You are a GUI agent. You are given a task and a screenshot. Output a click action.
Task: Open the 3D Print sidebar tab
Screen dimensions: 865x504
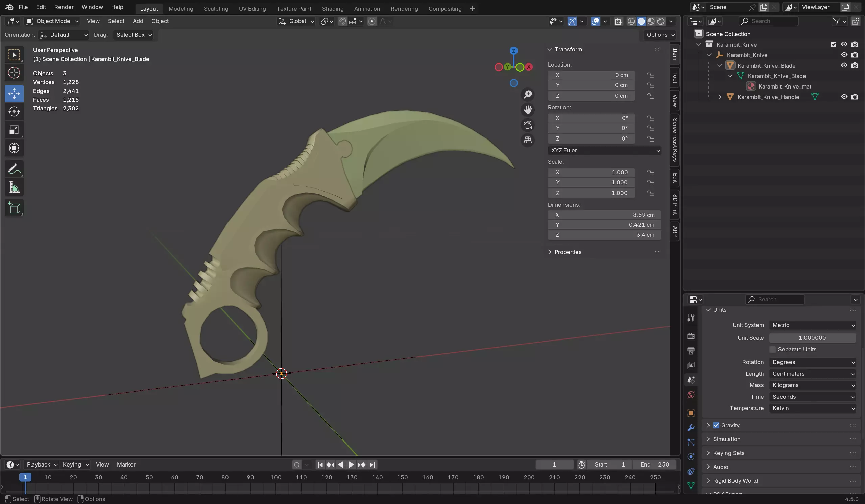675,204
